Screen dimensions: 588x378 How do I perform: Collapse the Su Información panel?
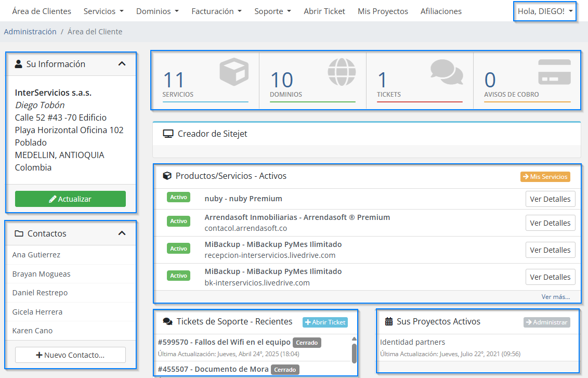click(x=122, y=64)
